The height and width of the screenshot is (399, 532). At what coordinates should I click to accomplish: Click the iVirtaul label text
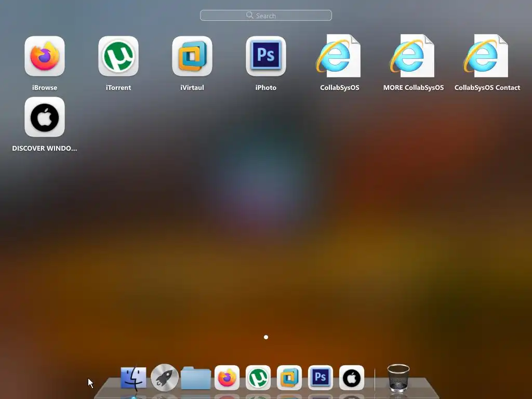click(192, 87)
